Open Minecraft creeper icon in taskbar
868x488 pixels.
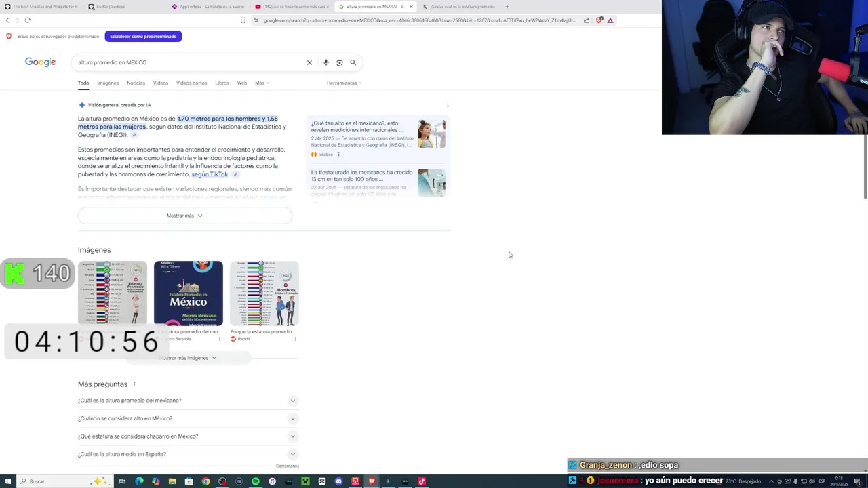click(x=305, y=481)
